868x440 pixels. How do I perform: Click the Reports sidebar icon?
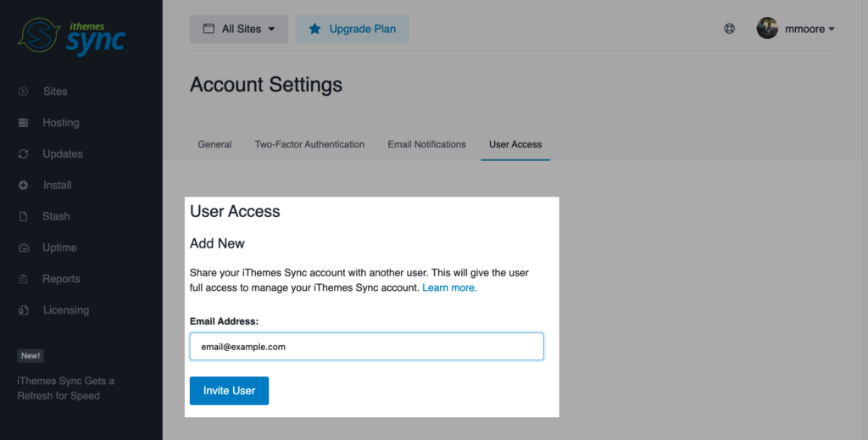[x=24, y=279]
